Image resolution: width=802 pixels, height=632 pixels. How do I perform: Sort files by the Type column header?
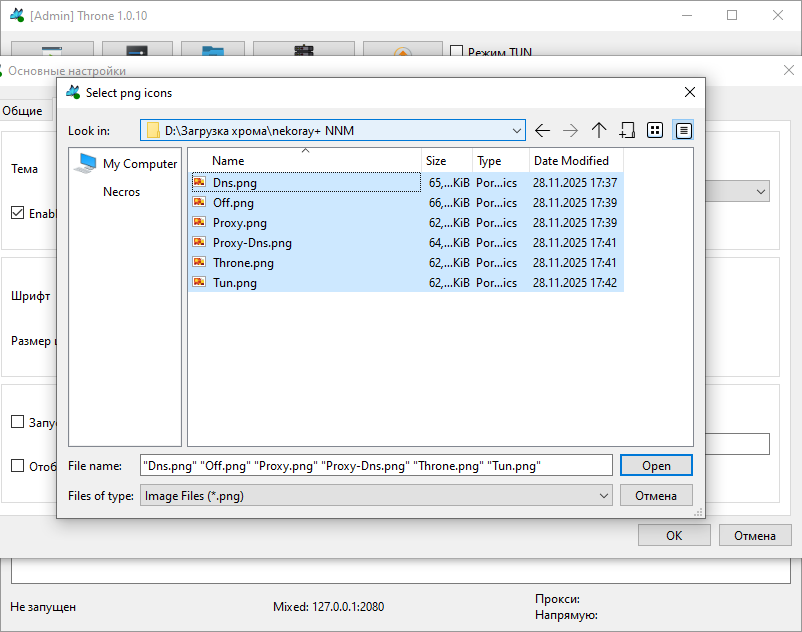[x=501, y=161]
